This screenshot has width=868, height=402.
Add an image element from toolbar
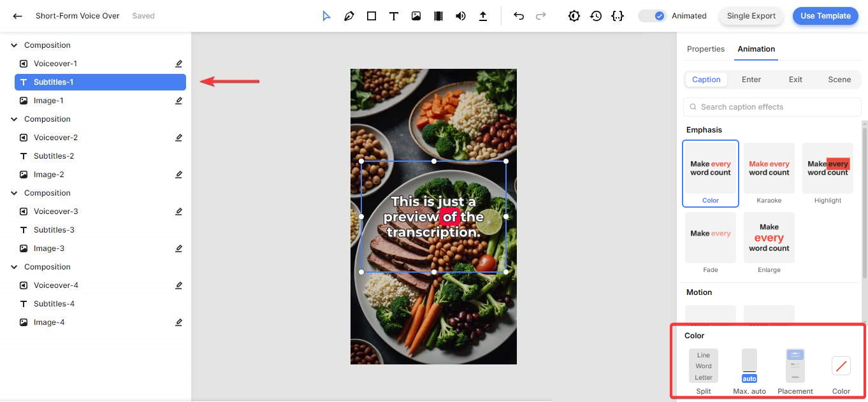[x=416, y=16]
